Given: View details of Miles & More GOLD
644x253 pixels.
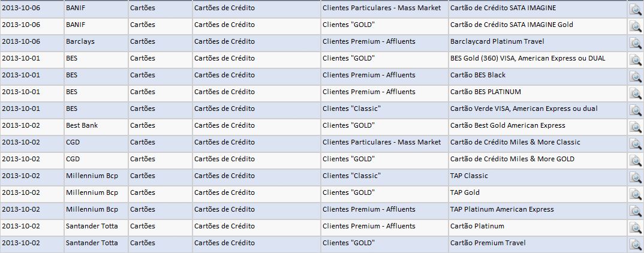Looking at the screenshot, I should click(635, 161).
